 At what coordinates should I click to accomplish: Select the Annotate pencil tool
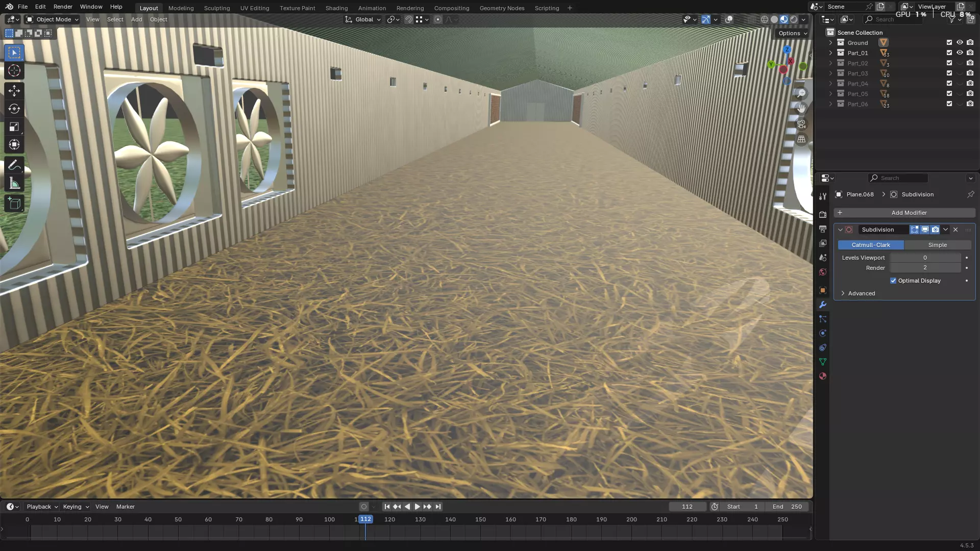click(14, 165)
